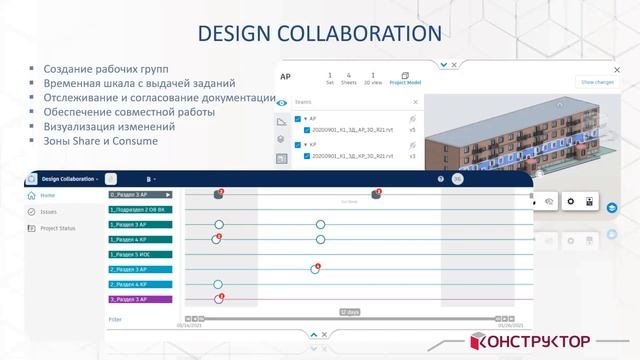Click the project thumbnail icon in header
The height and width of the screenshot is (360, 640).
(111, 179)
